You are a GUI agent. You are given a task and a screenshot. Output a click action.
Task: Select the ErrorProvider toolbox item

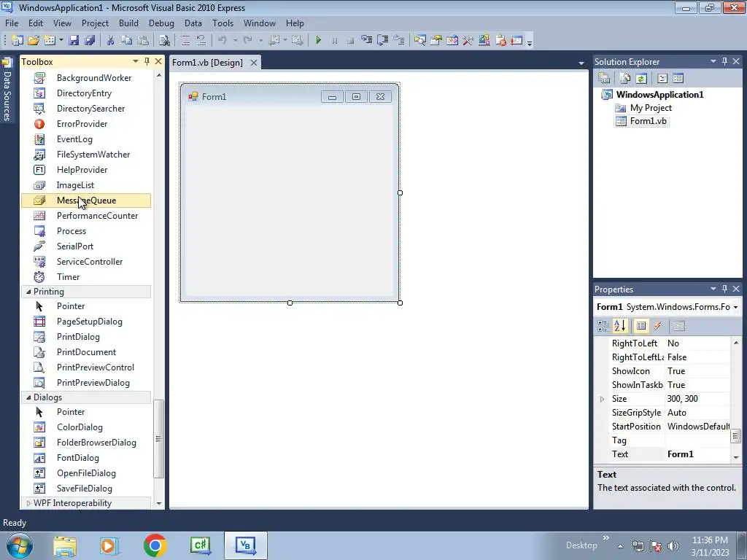tap(86, 124)
